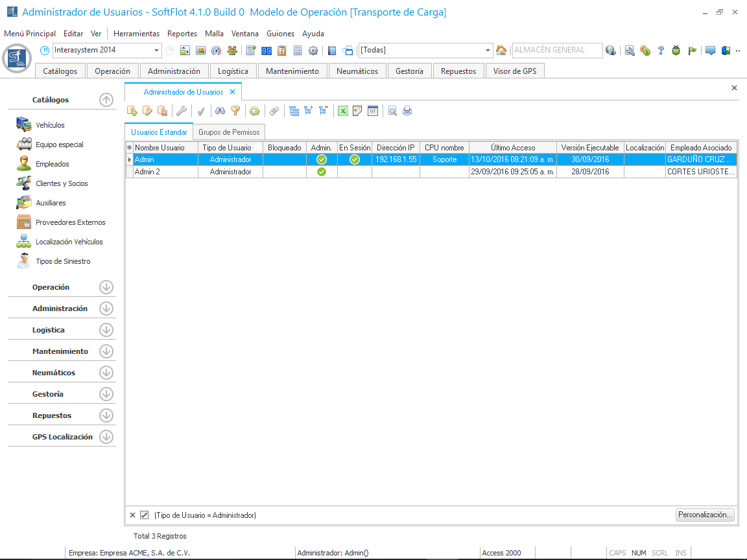This screenshot has width=747, height=560.
Task: Click the delete record icon with red X
Action: point(163,111)
